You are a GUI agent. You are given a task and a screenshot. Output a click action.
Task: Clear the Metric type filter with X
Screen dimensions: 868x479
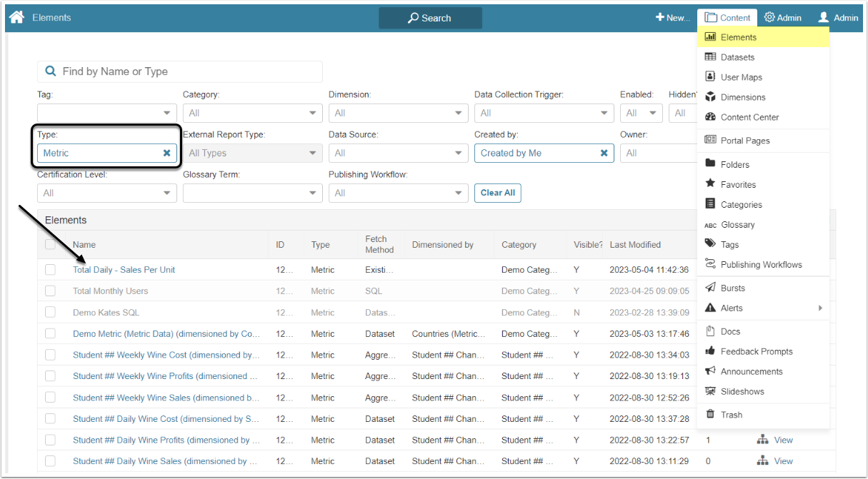(x=166, y=153)
